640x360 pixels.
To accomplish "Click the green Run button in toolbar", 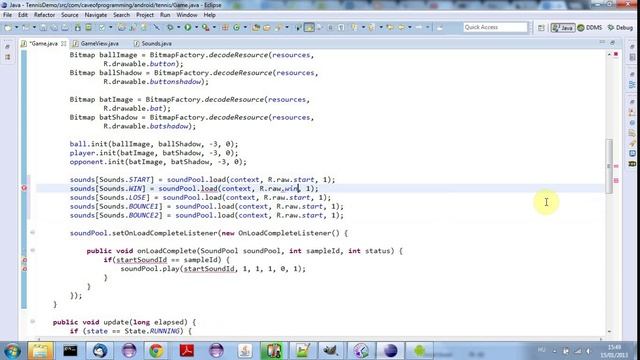I will coord(187,27).
